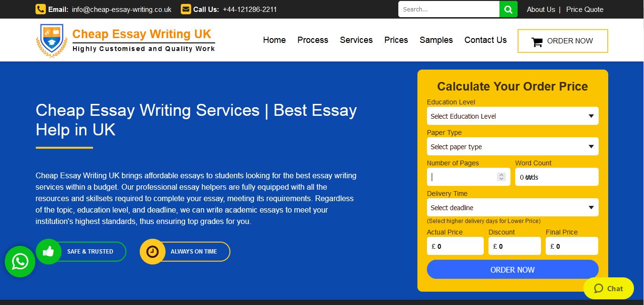Navigate to the Prices menu item
The image size is (644, 305).
pos(396,40)
